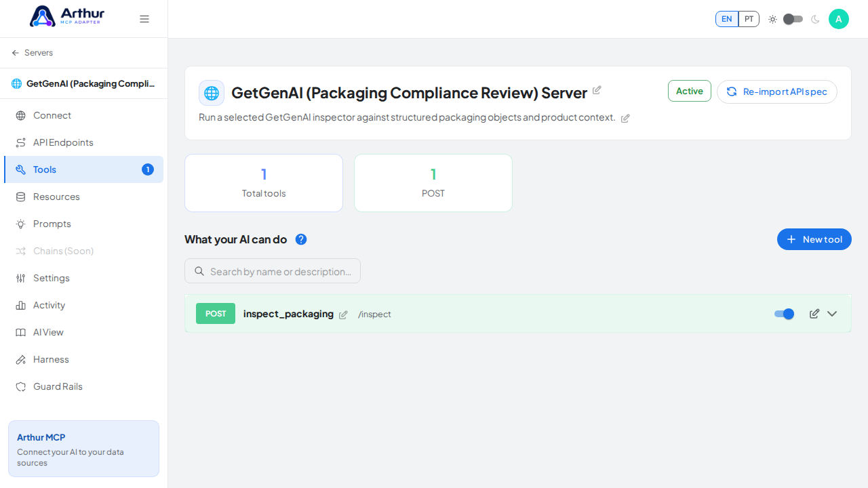Open Resources in sidebar

click(83, 197)
